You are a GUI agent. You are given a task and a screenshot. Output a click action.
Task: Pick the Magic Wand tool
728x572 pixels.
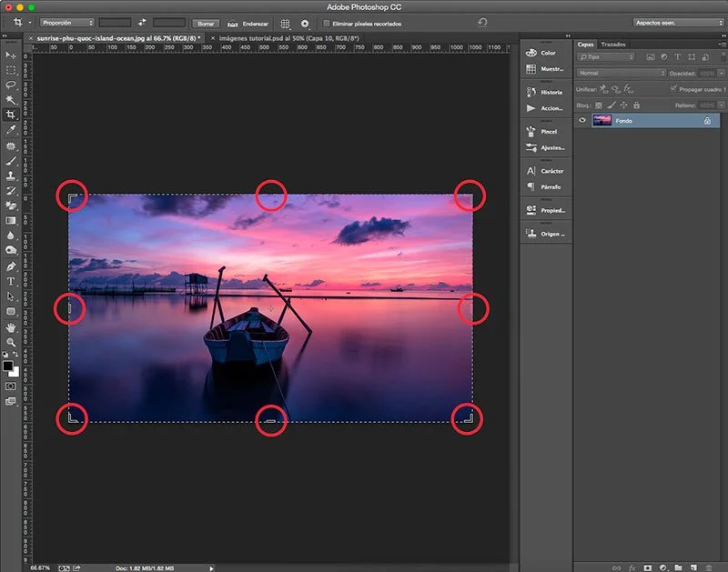pyautogui.click(x=11, y=100)
